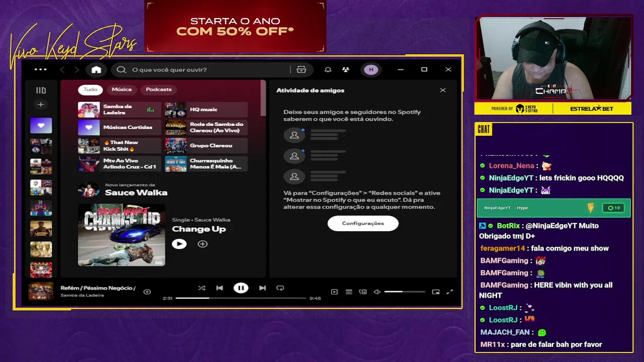
Task: Click the Configurações button
Action: [363, 223]
